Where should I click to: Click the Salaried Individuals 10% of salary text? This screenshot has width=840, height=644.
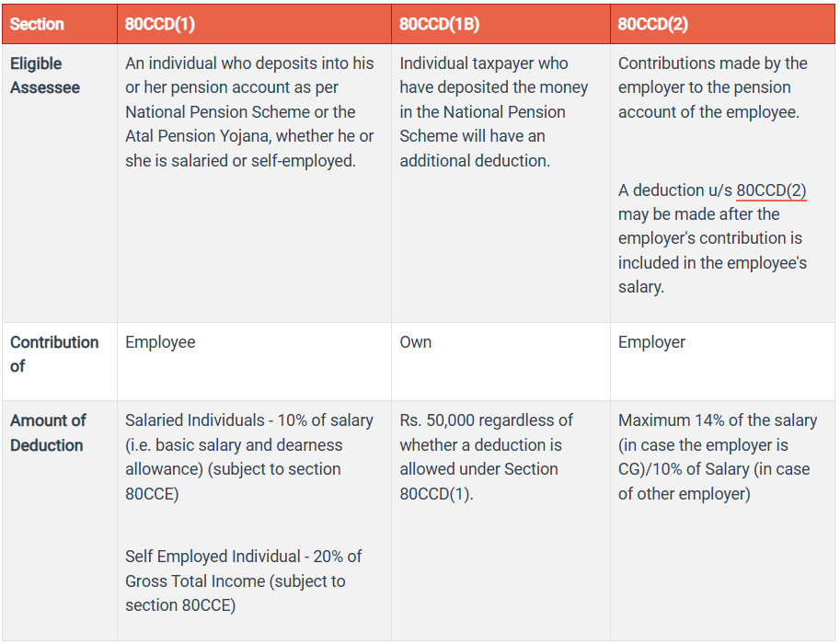pos(249,456)
